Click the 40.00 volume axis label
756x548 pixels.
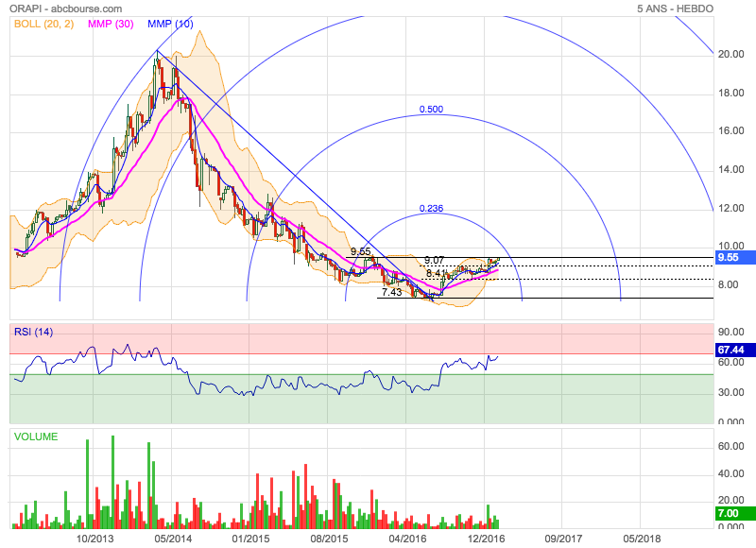[730, 473]
